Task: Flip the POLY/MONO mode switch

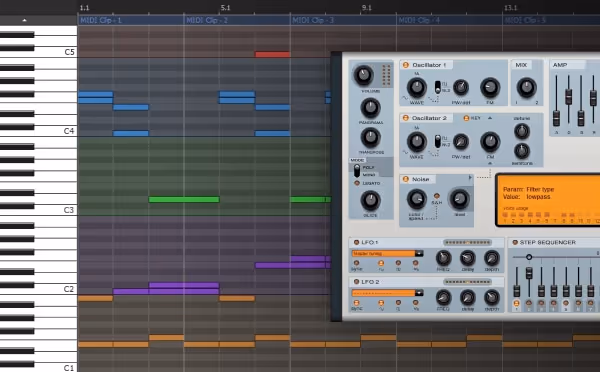Action: point(357,171)
